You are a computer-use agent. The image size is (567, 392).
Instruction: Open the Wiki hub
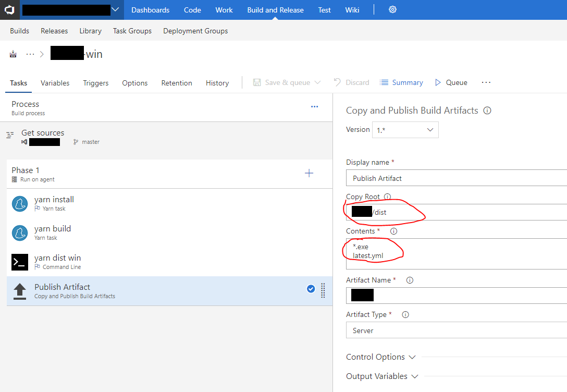(352, 10)
